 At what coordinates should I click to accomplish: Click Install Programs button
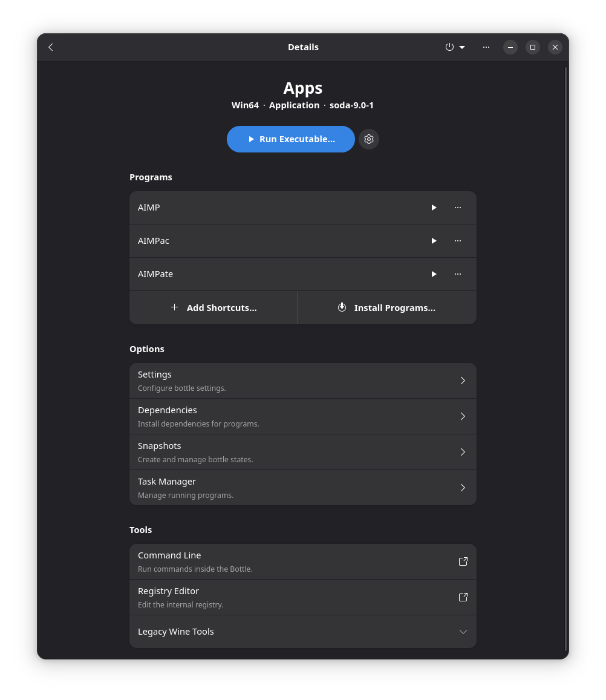(387, 308)
